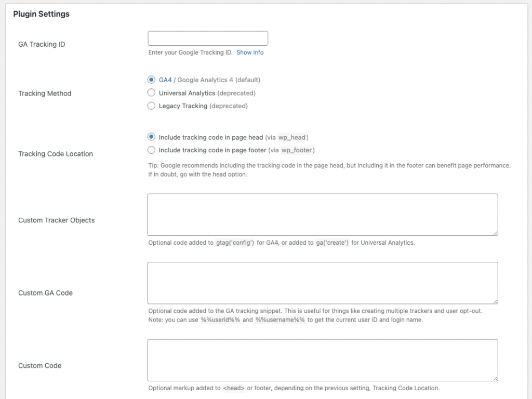Click the Tracking Code Location row label

[x=56, y=154]
